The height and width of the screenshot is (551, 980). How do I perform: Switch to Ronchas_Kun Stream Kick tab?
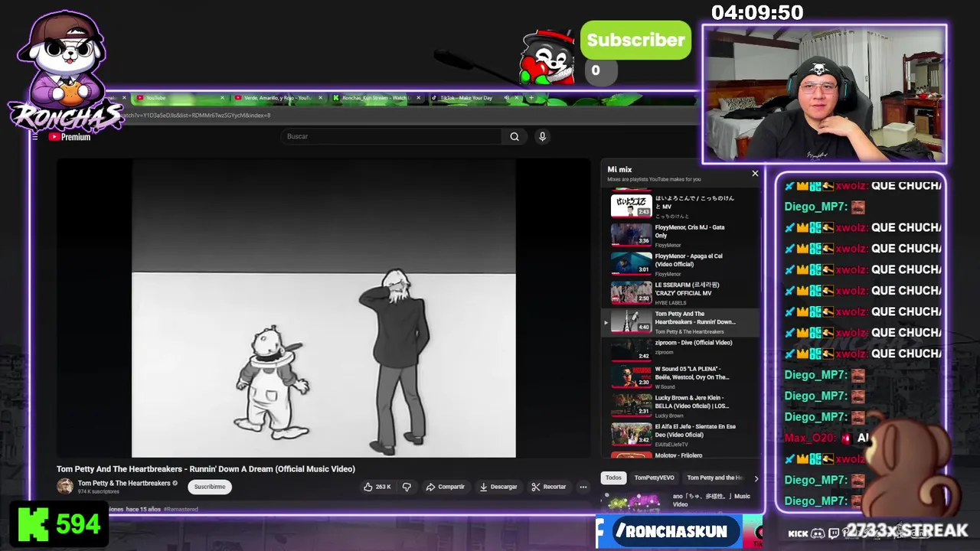(376, 98)
